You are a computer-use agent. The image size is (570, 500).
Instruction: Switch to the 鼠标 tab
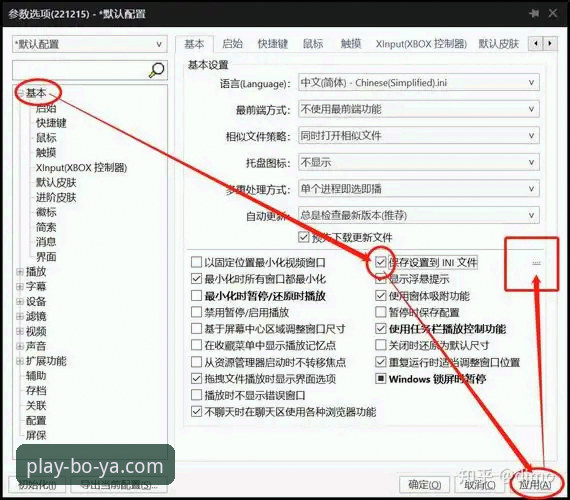tap(313, 44)
